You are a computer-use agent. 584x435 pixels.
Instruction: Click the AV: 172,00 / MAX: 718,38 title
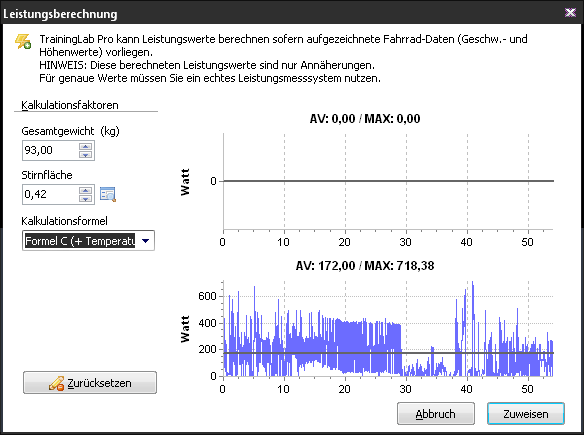(x=365, y=266)
